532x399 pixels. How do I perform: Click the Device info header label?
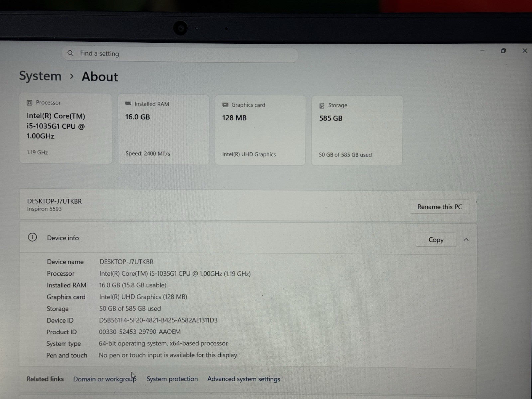[63, 238]
